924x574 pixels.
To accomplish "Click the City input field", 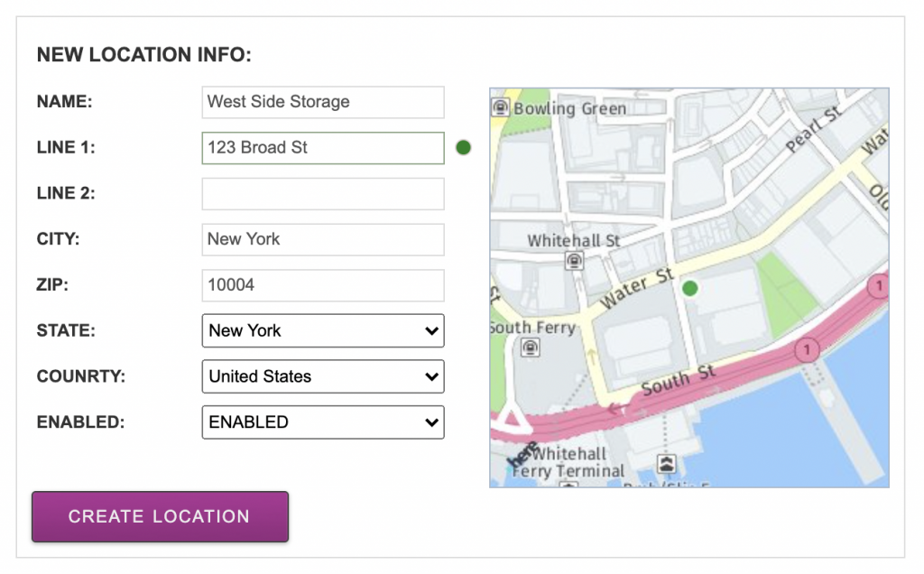I will (x=323, y=239).
